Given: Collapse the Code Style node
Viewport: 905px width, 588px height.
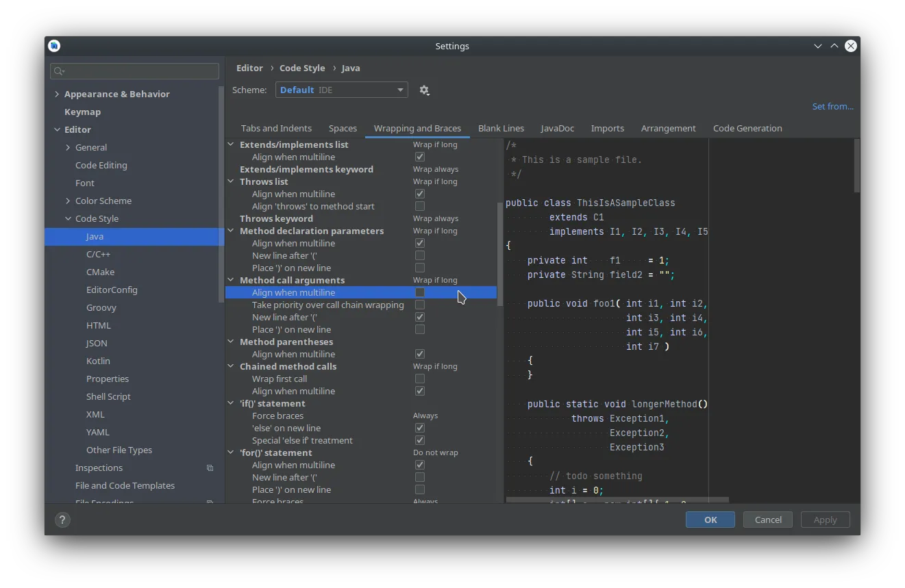Looking at the screenshot, I should [68, 218].
